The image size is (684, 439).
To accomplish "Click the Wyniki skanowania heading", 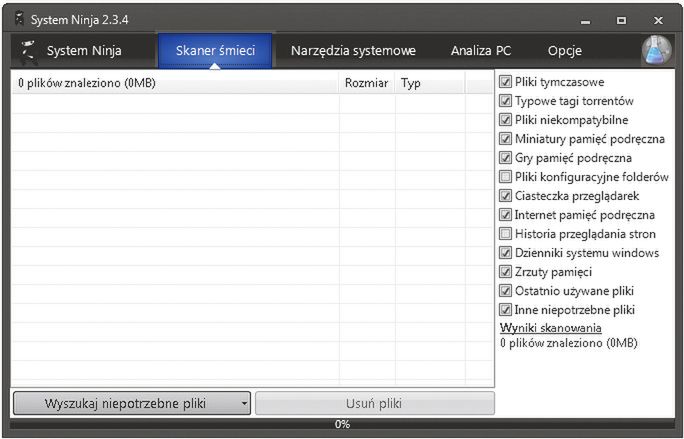I will point(551,328).
